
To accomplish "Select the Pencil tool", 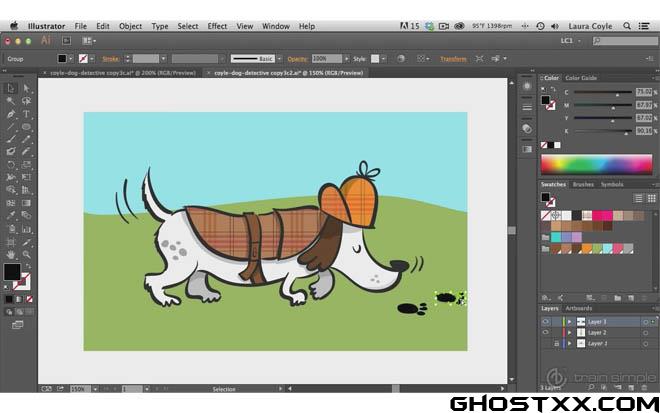I will 26,139.
